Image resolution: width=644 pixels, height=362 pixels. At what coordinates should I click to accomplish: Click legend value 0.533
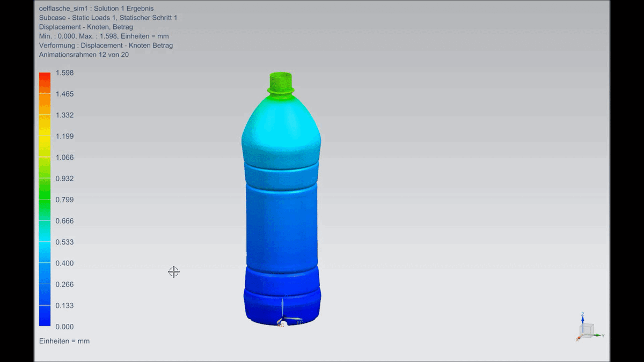click(65, 242)
